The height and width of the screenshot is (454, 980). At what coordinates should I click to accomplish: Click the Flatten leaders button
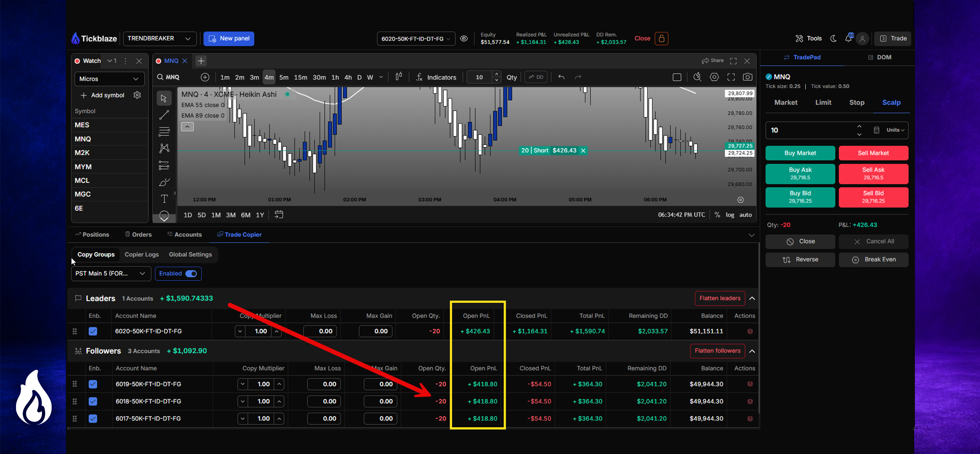pyautogui.click(x=720, y=298)
